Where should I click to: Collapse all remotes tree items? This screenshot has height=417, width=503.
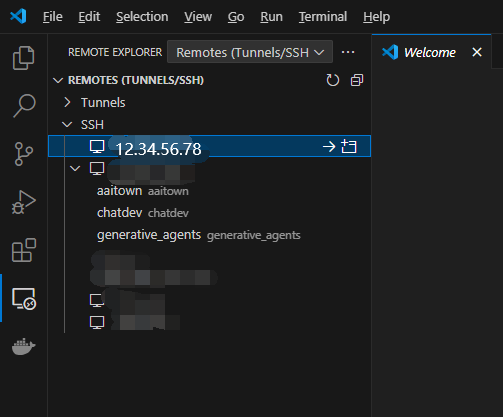pos(357,80)
